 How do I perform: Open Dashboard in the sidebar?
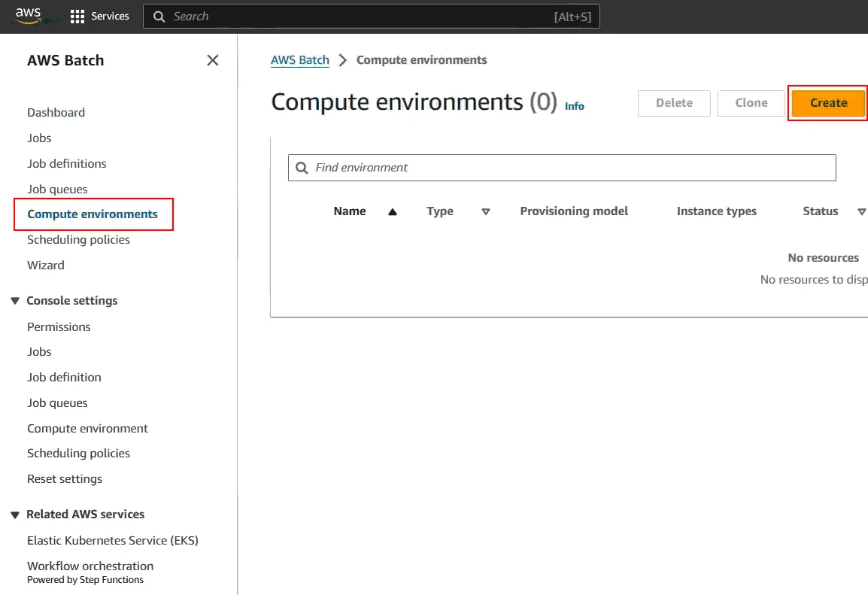56,112
